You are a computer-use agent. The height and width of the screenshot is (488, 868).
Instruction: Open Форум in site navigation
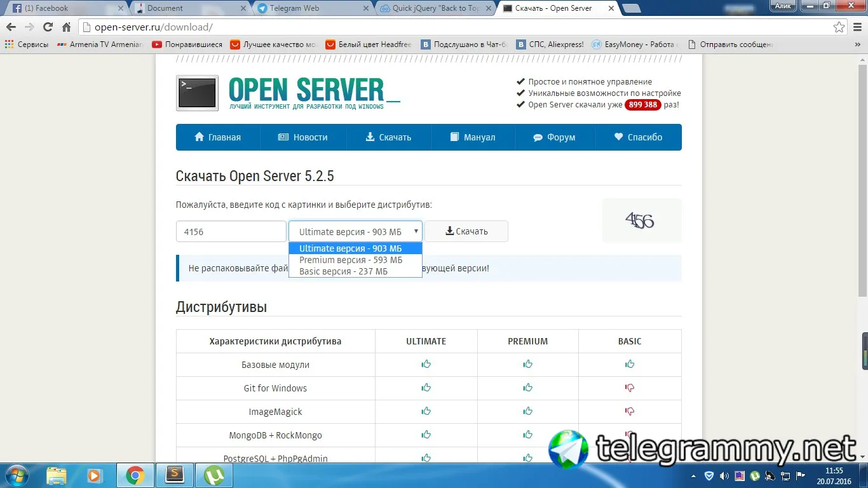(x=554, y=137)
